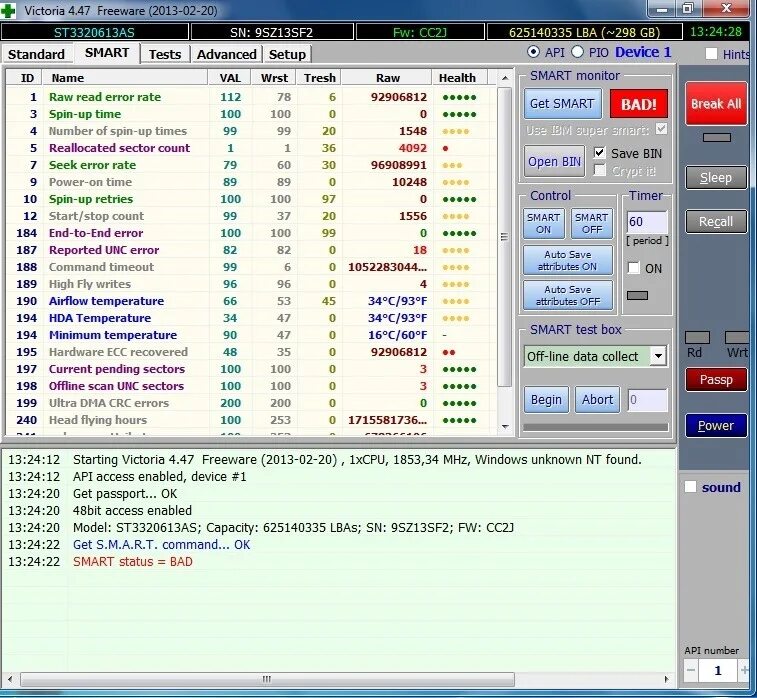
Task: Click the SN: 9SZ13SF2 serial field
Action: (272, 32)
